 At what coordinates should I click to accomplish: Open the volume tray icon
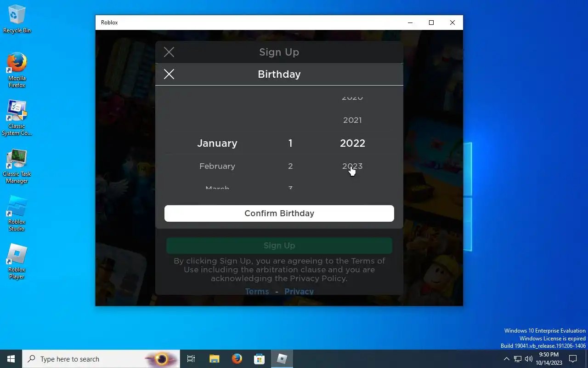coord(529,359)
